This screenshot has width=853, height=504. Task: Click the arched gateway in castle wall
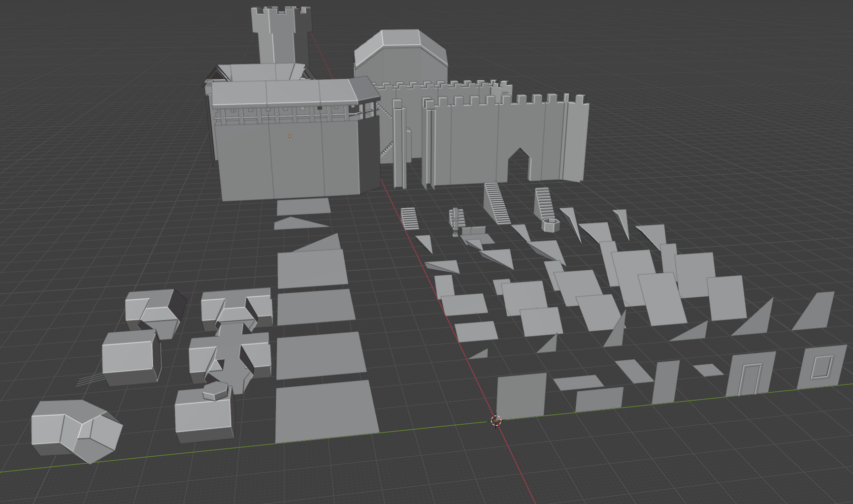[x=520, y=164]
